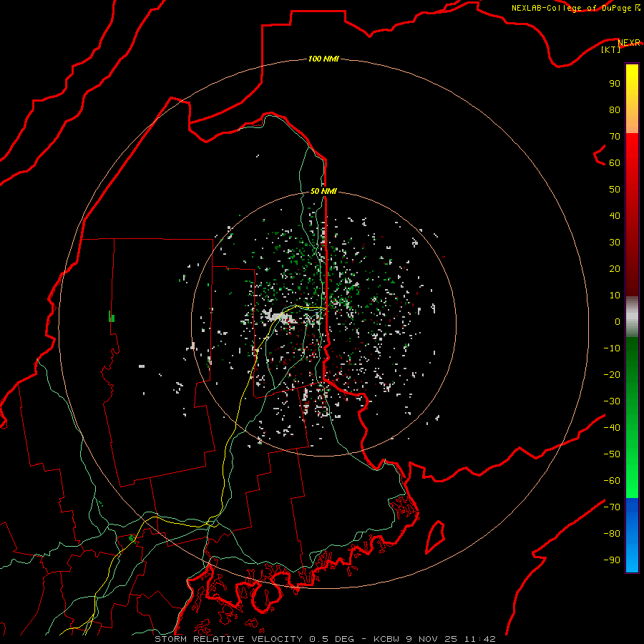Viewport: 644px width, 644px height.
Task: Click the -20 knot value on the scale
Action: [x=612, y=375]
